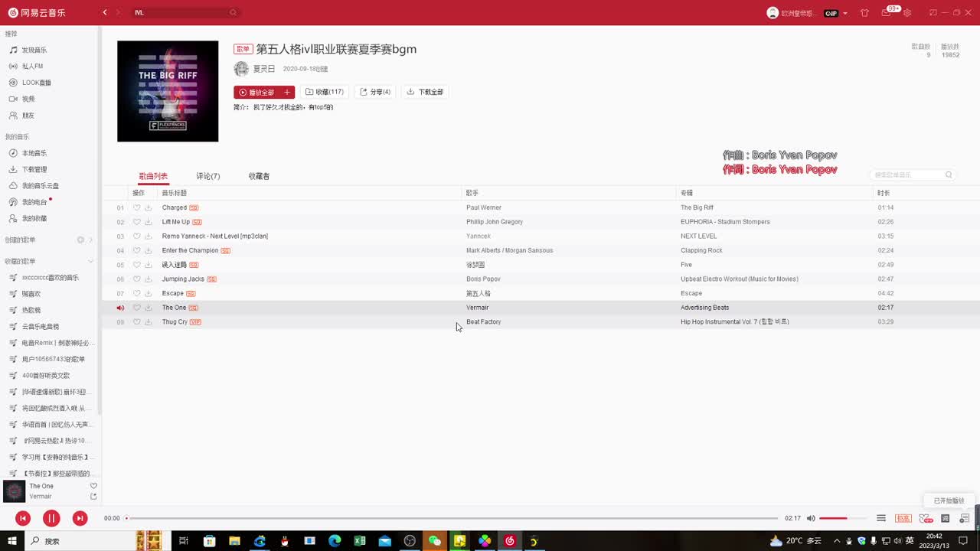Toggle desktop lyrics 词 icon
Image resolution: width=980 pixels, height=551 pixels.
(x=945, y=518)
